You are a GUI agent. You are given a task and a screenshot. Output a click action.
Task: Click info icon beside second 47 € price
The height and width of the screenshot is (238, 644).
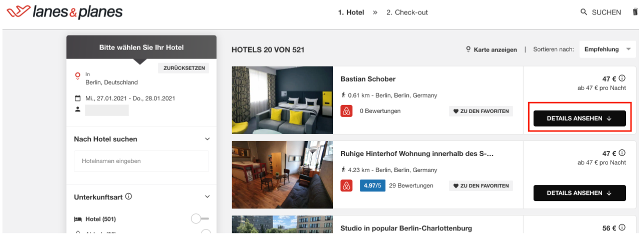pos(622,153)
